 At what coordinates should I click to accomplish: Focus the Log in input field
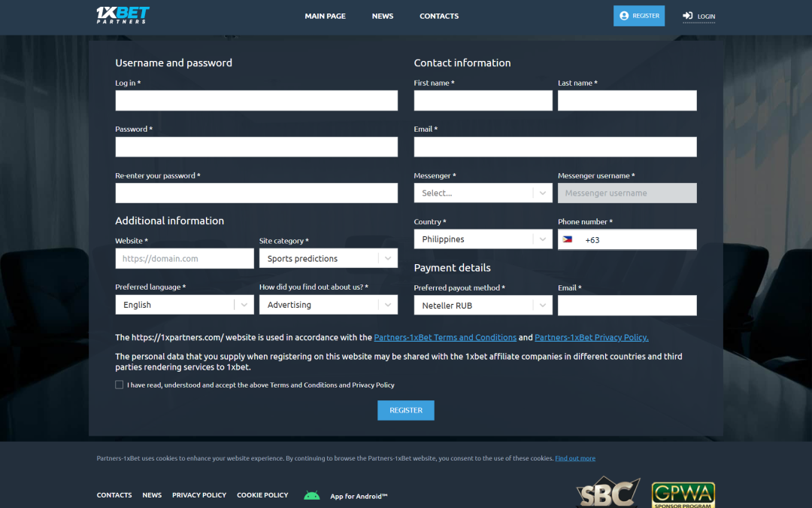[x=256, y=101]
